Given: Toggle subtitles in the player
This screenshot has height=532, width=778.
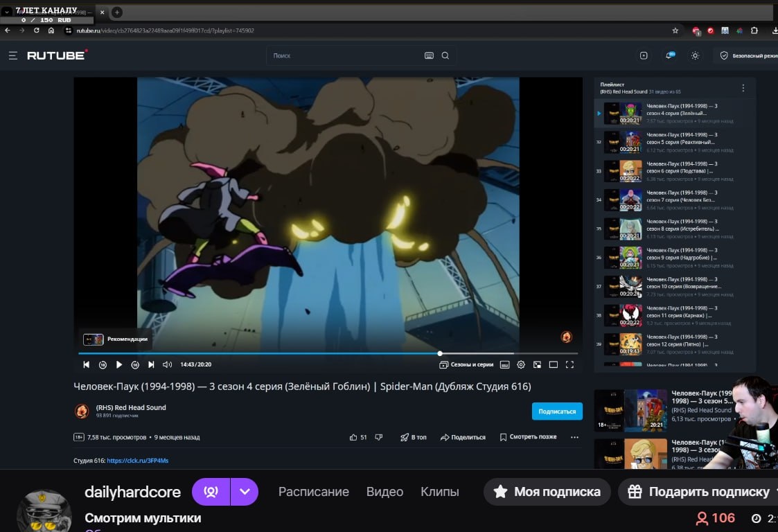Looking at the screenshot, I should 504,365.
